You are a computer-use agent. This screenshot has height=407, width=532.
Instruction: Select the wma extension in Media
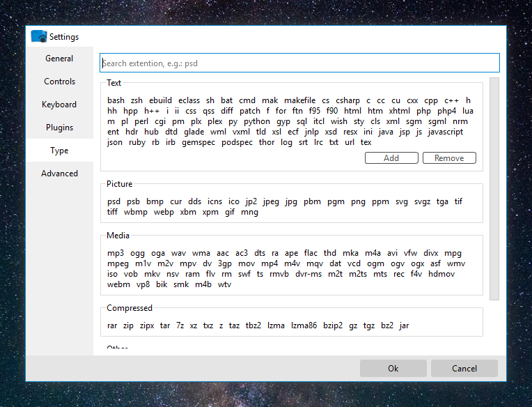(201, 253)
